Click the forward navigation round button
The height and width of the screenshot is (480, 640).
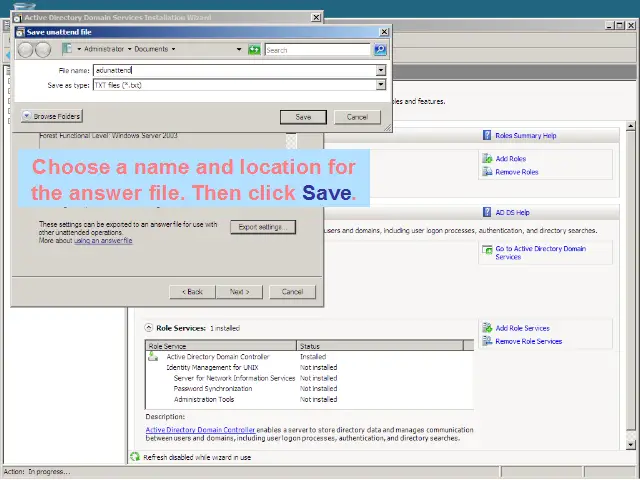pos(43,50)
